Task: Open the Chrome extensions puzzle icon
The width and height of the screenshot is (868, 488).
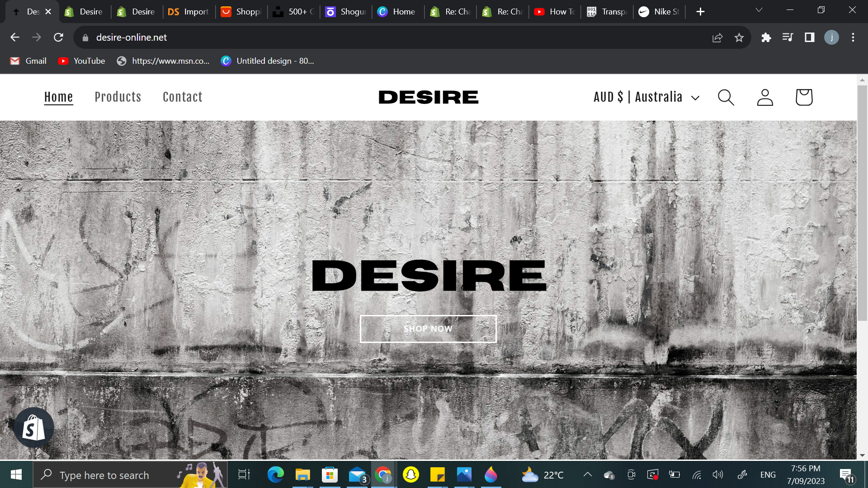Action: coord(766,38)
